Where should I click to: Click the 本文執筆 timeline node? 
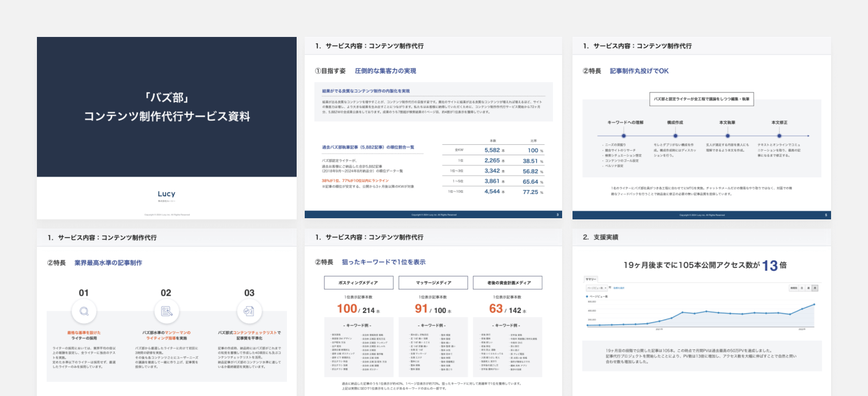[728, 136]
